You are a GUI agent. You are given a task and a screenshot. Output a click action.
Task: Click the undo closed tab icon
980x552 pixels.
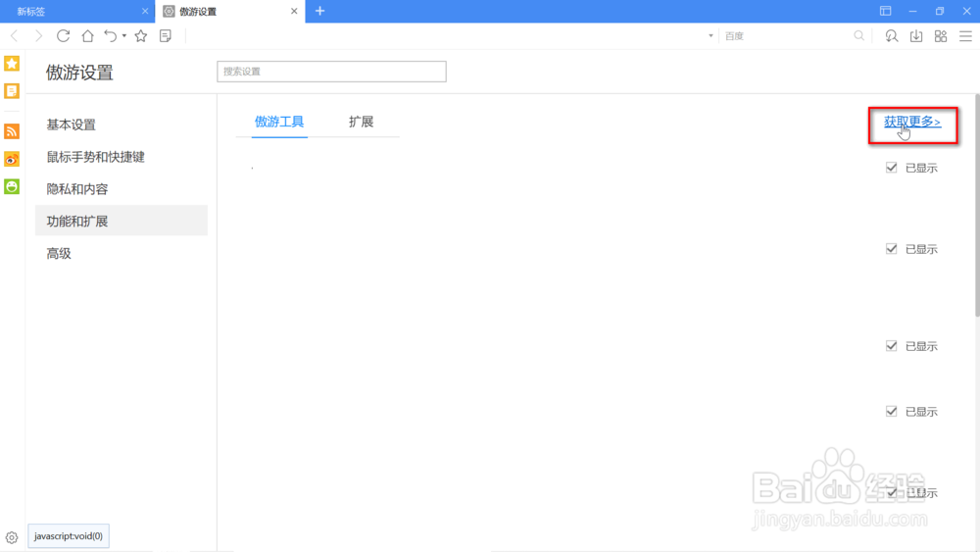pos(111,36)
